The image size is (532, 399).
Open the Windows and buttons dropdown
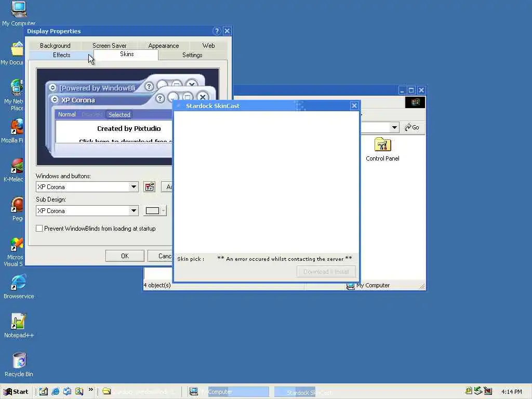[x=134, y=187]
